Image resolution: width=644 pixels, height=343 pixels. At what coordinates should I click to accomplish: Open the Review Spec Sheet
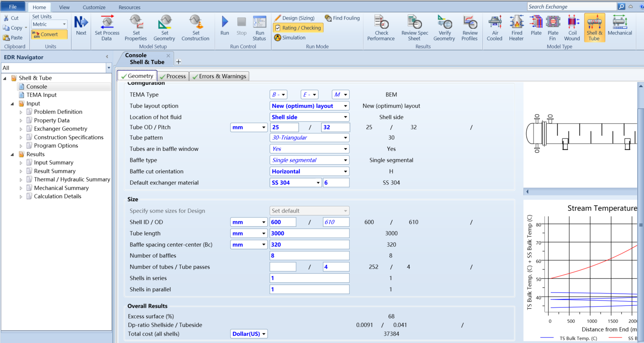coord(414,28)
